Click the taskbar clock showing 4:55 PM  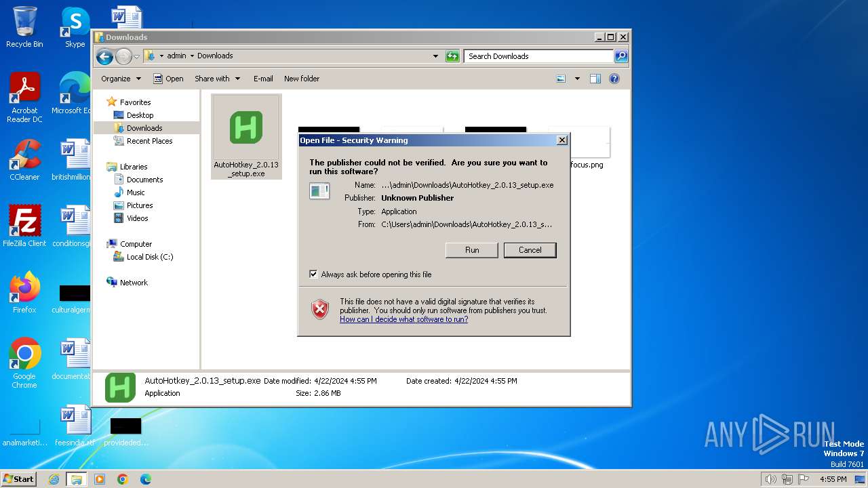(x=833, y=479)
